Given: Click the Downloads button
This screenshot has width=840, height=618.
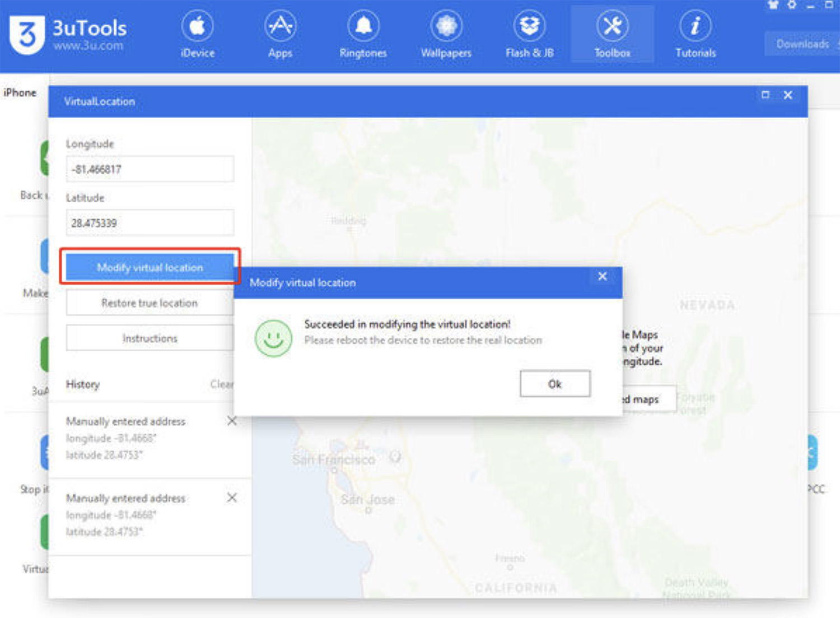Looking at the screenshot, I should point(802,44).
